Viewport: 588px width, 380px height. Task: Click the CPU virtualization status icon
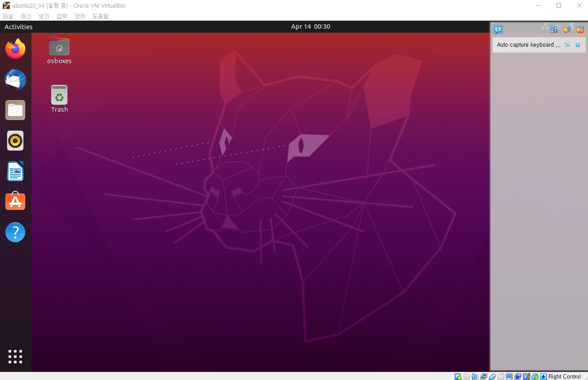[x=526, y=376]
